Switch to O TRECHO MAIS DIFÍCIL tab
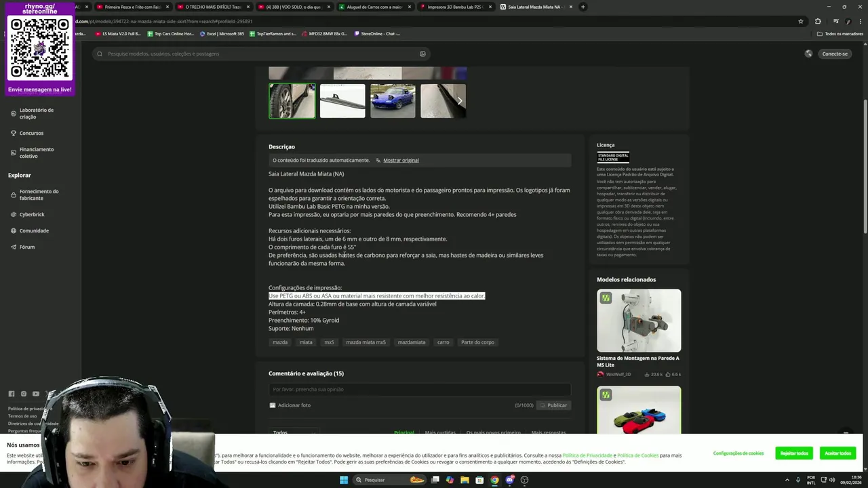 [213, 7]
